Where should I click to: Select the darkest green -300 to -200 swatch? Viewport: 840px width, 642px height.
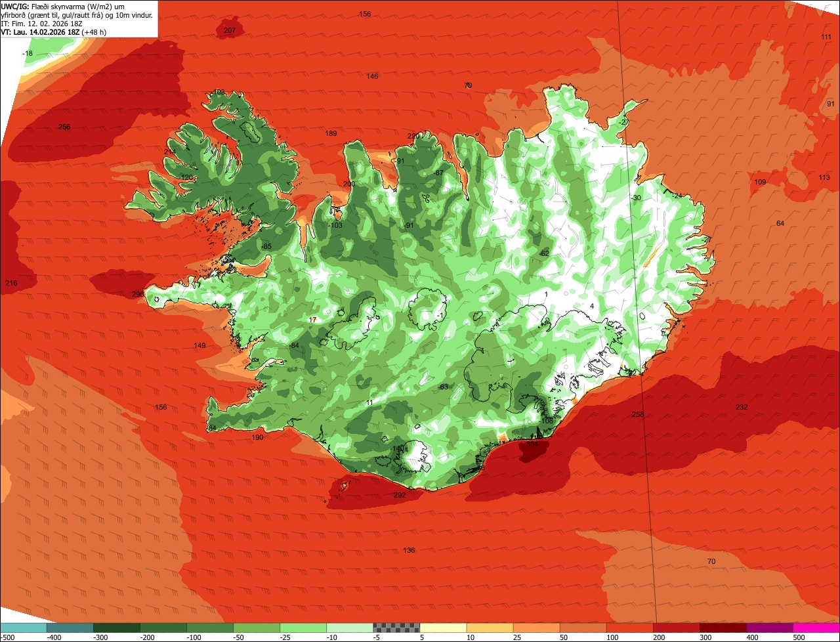pos(117,628)
